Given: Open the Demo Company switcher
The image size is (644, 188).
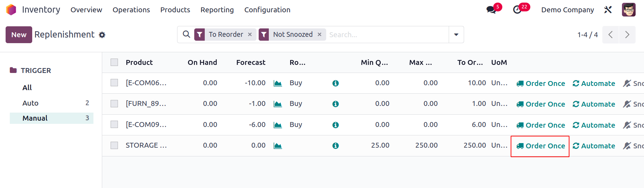Looking at the screenshot, I should pos(567,10).
